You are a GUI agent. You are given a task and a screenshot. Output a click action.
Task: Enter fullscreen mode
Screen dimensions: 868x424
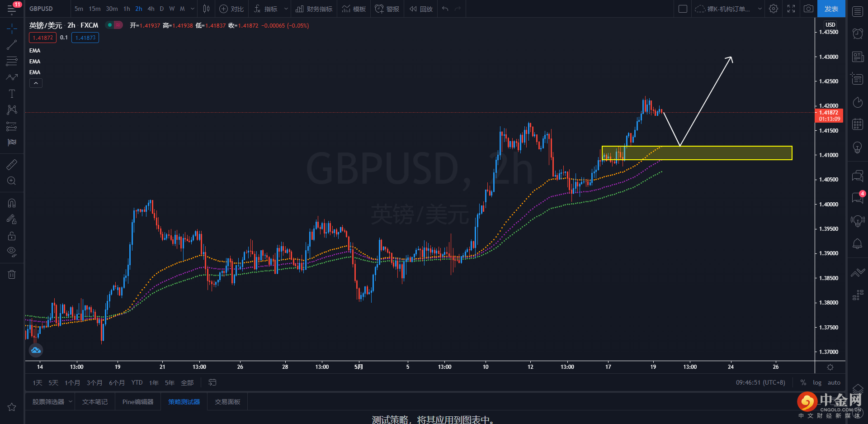[x=791, y=9]
